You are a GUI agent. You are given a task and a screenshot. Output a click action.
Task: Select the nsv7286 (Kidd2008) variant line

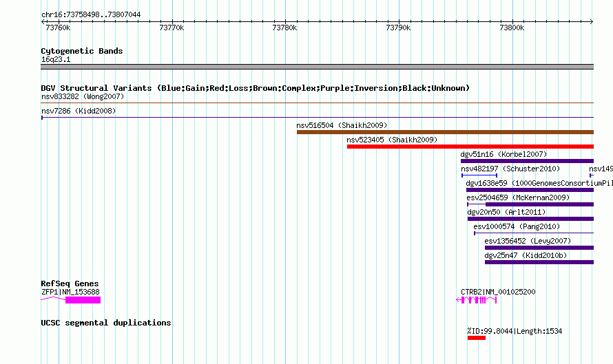coord(317,117)
